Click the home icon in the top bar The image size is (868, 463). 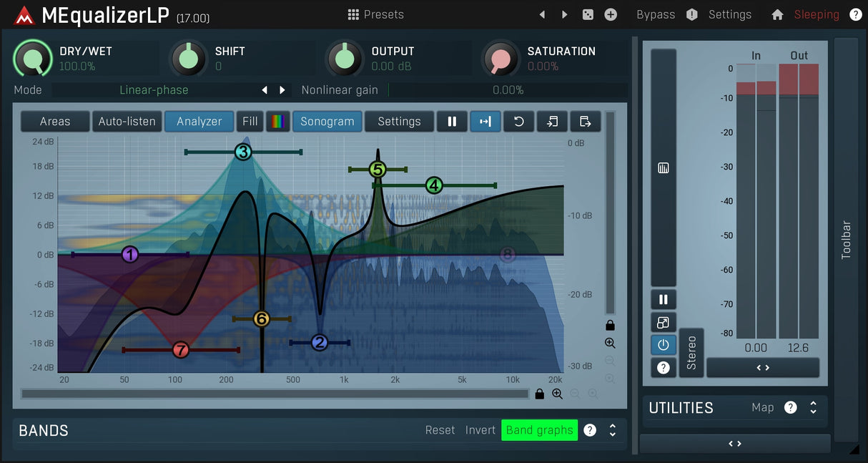pos(777,14)
